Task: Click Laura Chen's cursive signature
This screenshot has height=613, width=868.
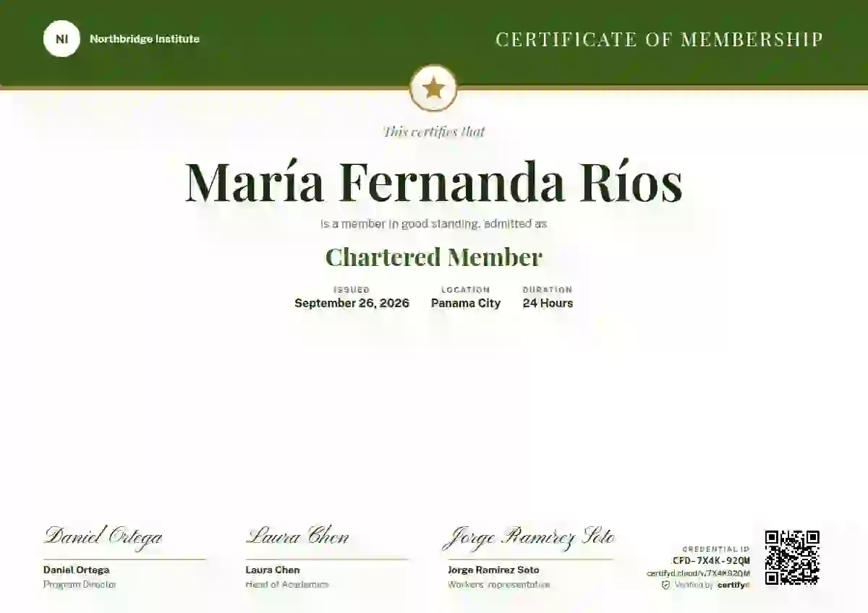Action: [x=297, y=537]
